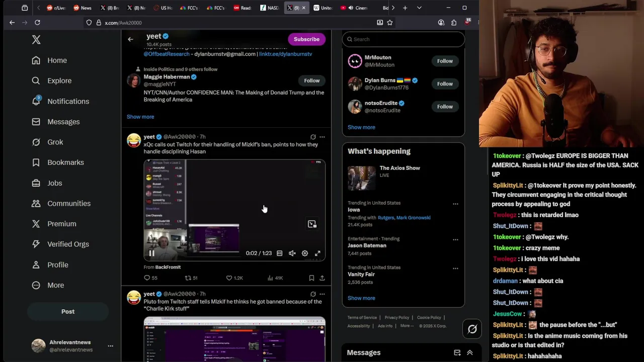The height and width of the screenshot is (362, 644).
Task: Compose new message in Messages drawer
Action: [457, 353]
